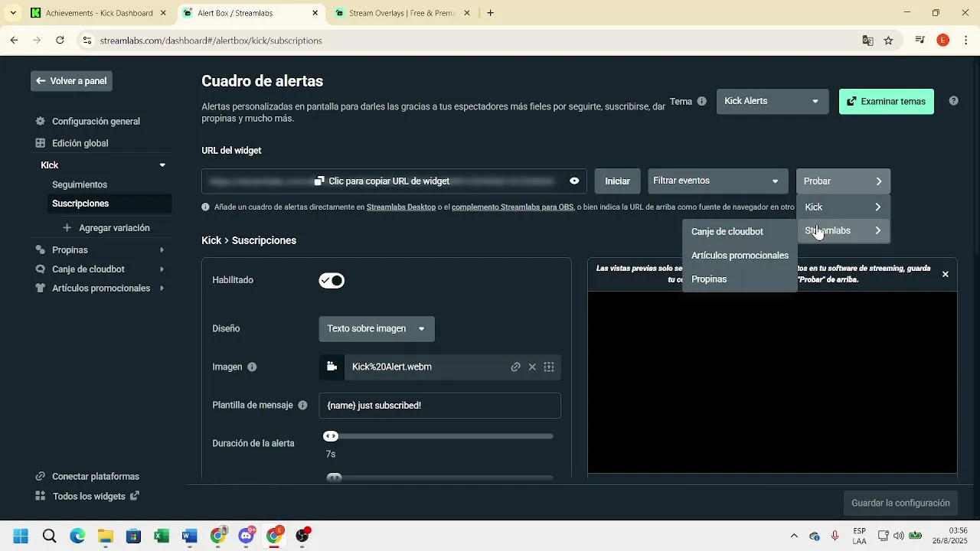
Task: Click the Kick > Suscripciones breadcrumb Kick text
Action: tap(211, 240)
